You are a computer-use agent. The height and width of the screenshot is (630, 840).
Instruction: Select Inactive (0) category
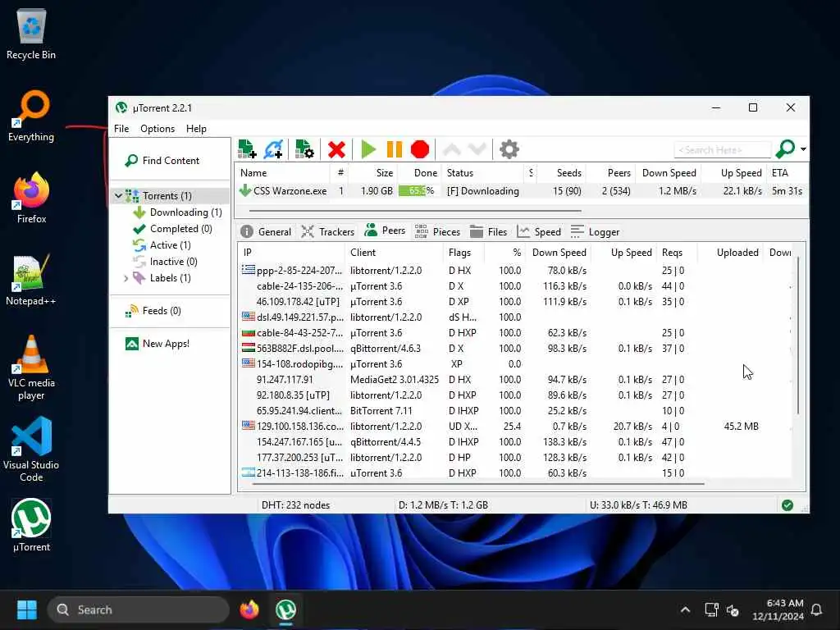pos(165,262)
